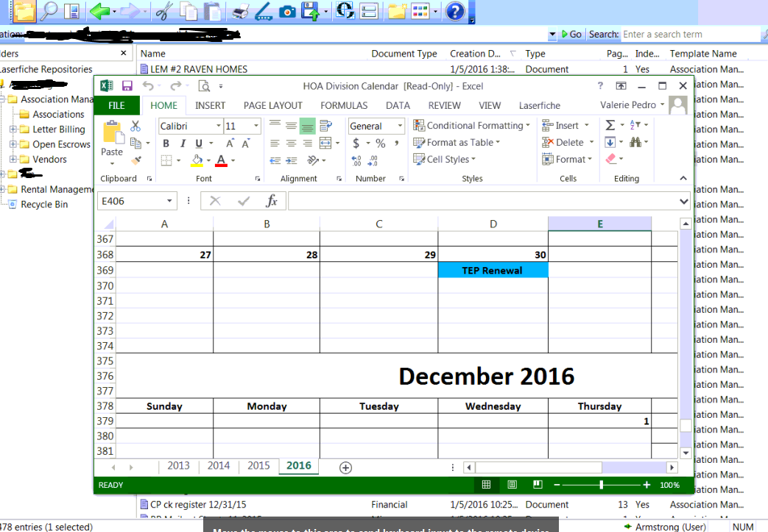Switch to the Laserfiche ribbon tab
The image size is (768, 532).
[x=539, y=106]
